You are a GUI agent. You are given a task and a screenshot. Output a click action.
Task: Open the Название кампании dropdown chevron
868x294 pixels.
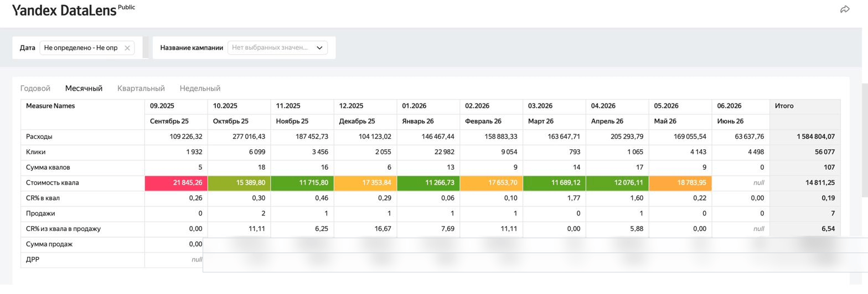(x=319, y=48)
